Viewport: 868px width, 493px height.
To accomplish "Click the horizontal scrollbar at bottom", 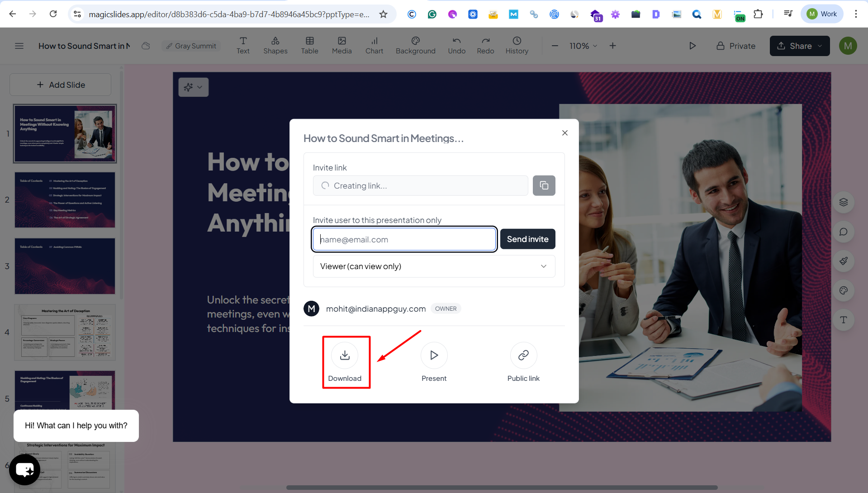I will (502, 488).
